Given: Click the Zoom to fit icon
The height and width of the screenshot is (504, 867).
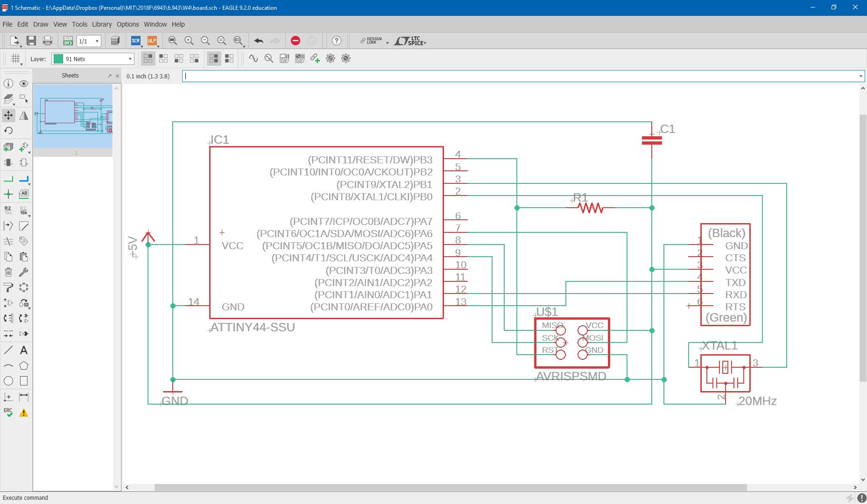Looking at the screenshot, I should pos(172,41).
